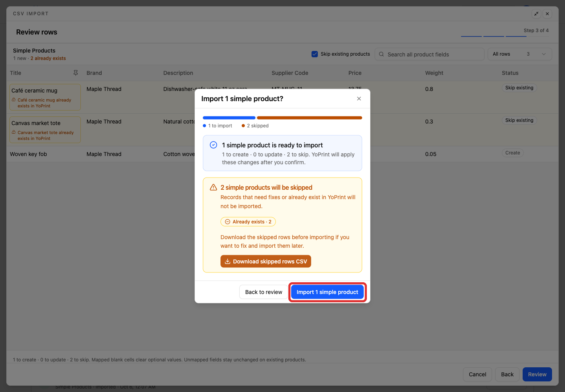Click Skip existing status for Café ceramic mug
This screenshot has height=392, width=565.
click(519, 88)
